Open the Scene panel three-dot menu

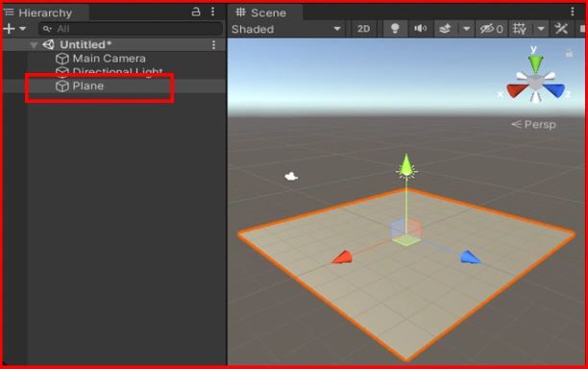[573, 12]
